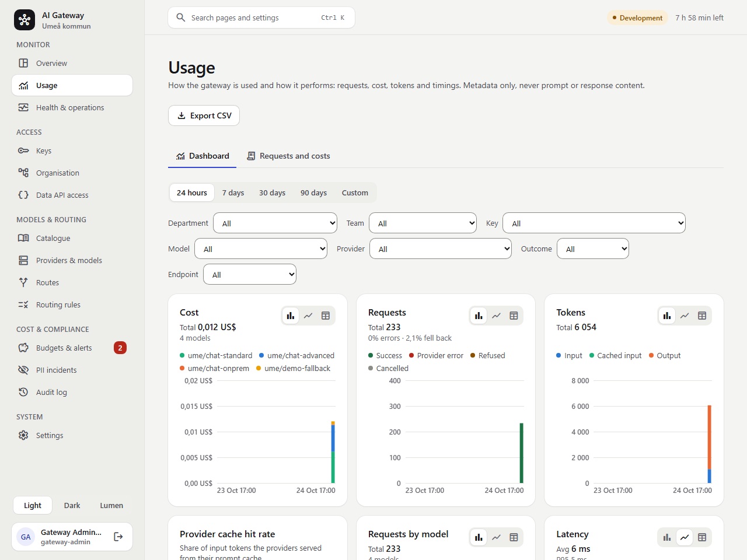Switch Requests card to line chart view
Screen dimensions: 747x560
pyautogui.click(x=496, y=316)
